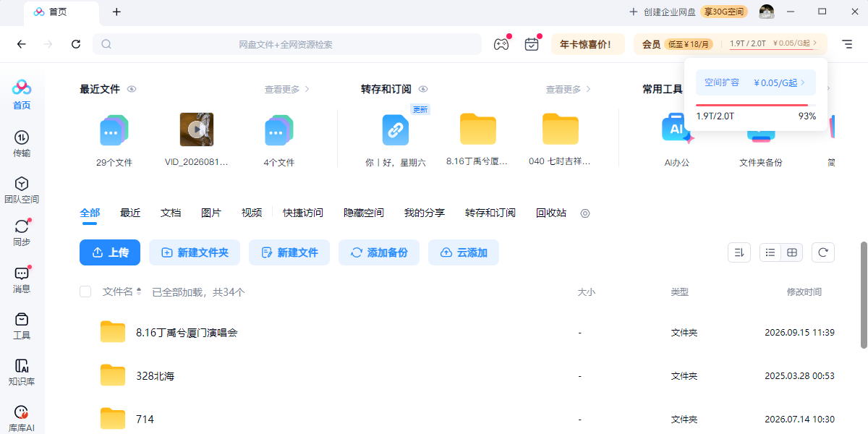The height and width of the screenshot is (434, 868).
Task: Sort by 文件名 column arrows
Action: tap(138, 292)
